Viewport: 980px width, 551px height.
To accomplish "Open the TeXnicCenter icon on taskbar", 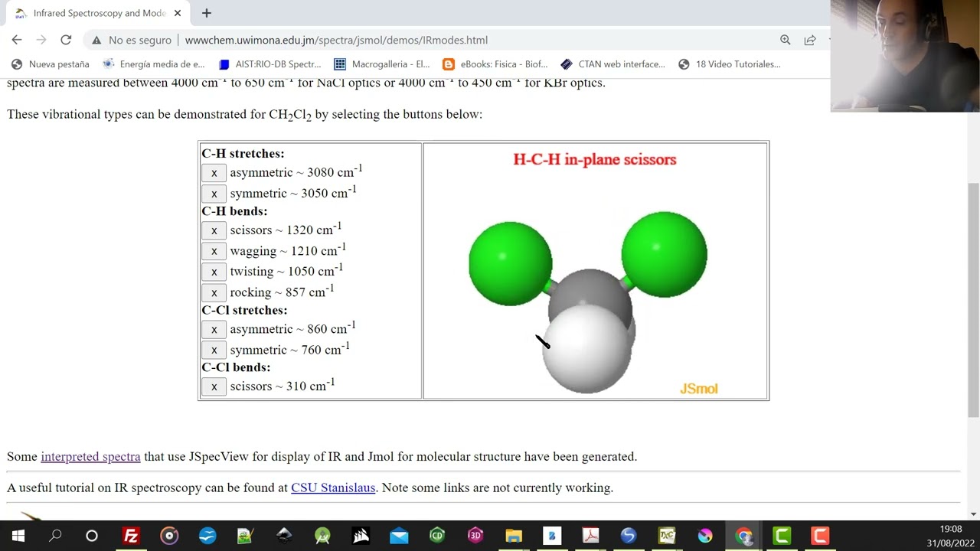I will click(x=667, y=536).
